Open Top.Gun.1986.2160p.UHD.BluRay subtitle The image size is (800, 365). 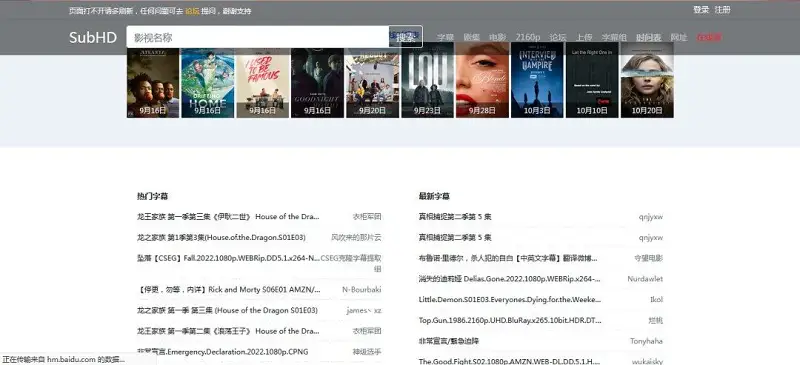pos(510,321)
